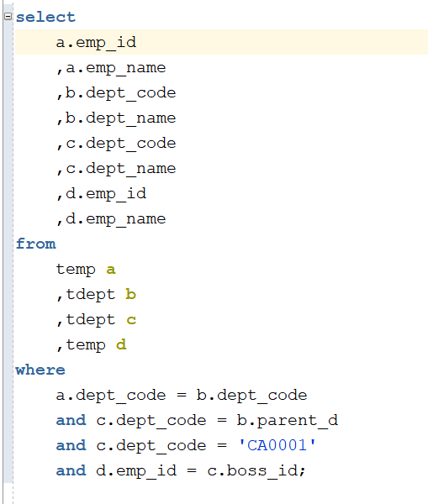The width and height of the screenshot is (428, 504).
Task: Click 'a.dept_code = b.dept_code' condition
Action: pyautogui.click(x=182, y=396)
